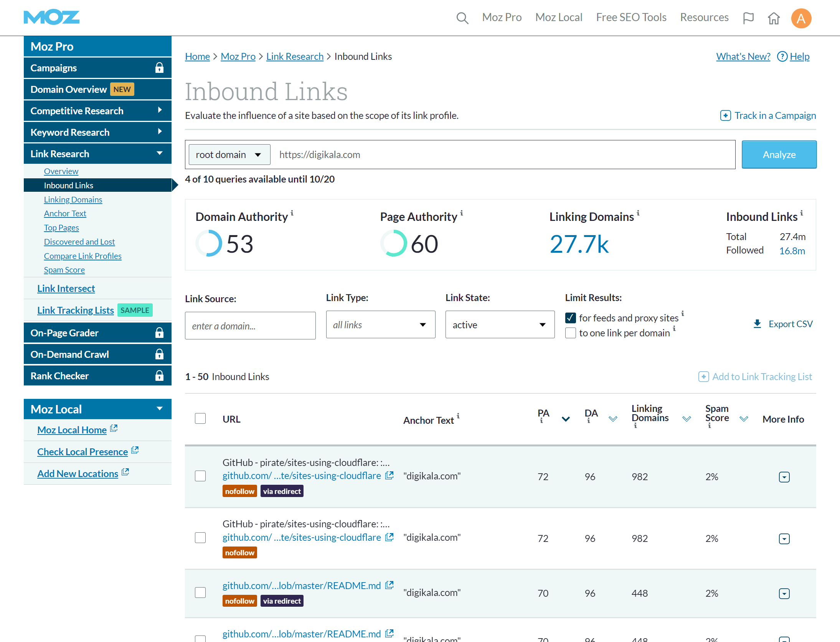
Task: Click the Page Authority info icon
Action: click(x=462, y=213)
